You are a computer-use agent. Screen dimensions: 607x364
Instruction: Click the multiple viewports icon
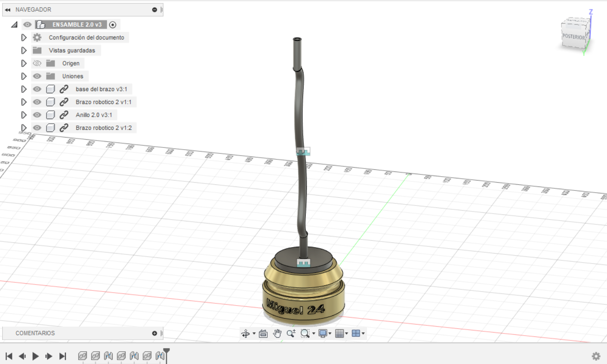(356, 333)
